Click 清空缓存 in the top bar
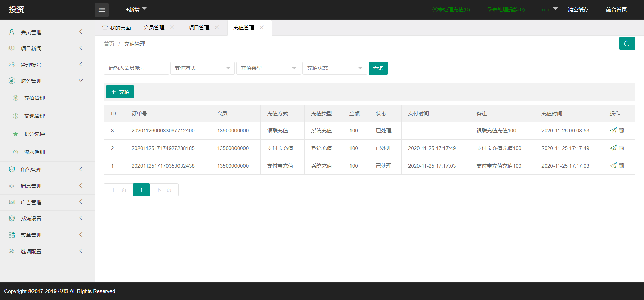This screenshot has width=644, height=300. pos(578,10)
